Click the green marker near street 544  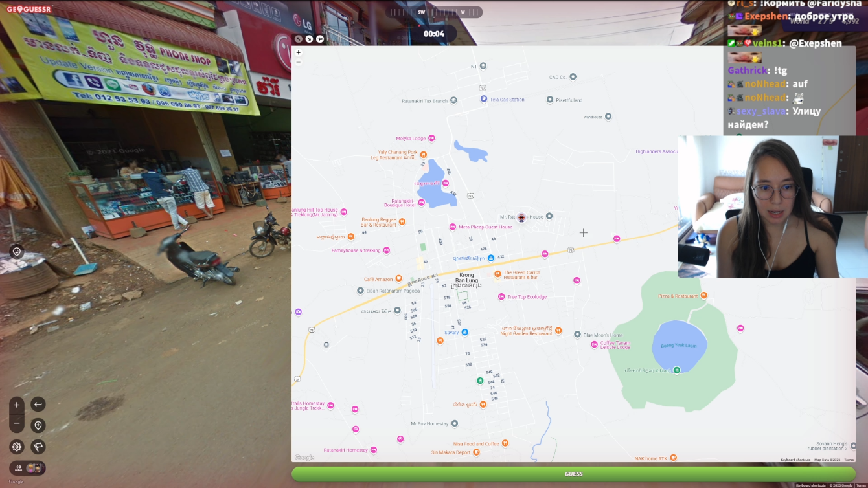coord(479,381)
